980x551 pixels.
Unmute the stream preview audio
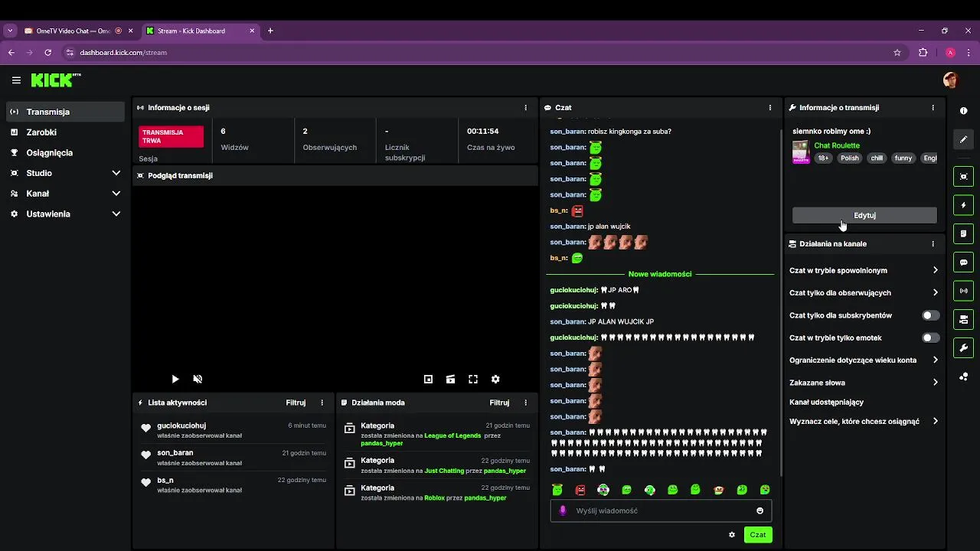tap(198, 379)
